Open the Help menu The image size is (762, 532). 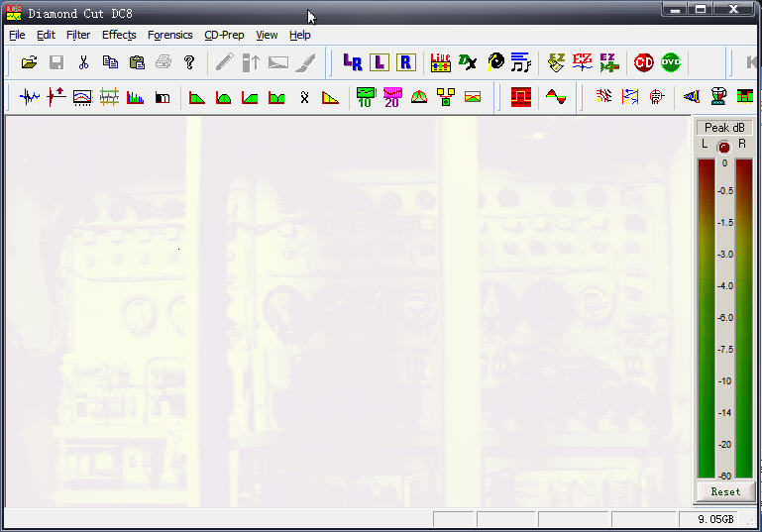[300, 35]
